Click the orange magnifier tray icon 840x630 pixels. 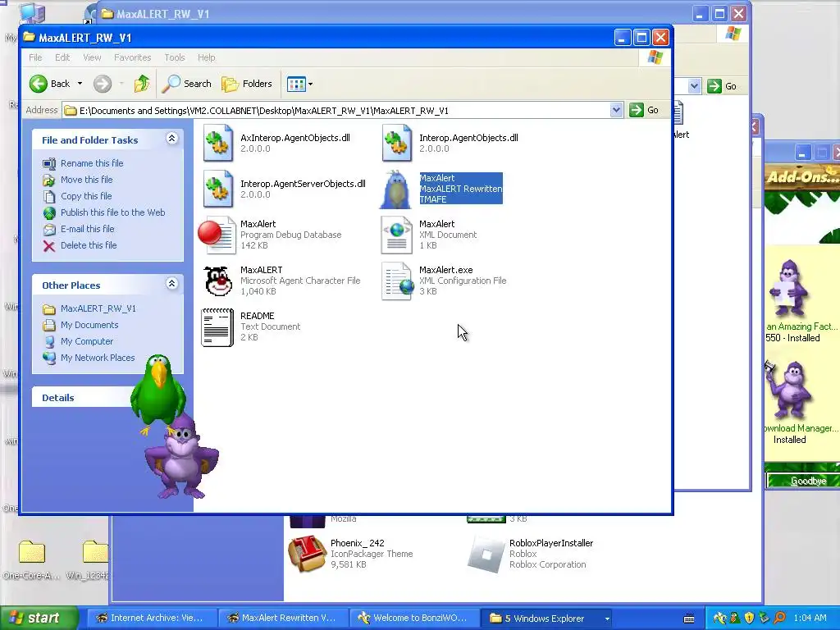[x=779, y=618]
